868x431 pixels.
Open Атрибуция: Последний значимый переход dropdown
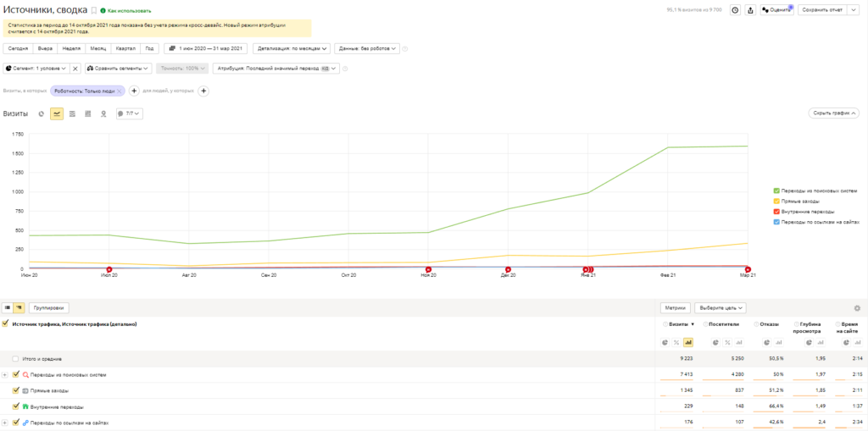click(x=275, y=69)
